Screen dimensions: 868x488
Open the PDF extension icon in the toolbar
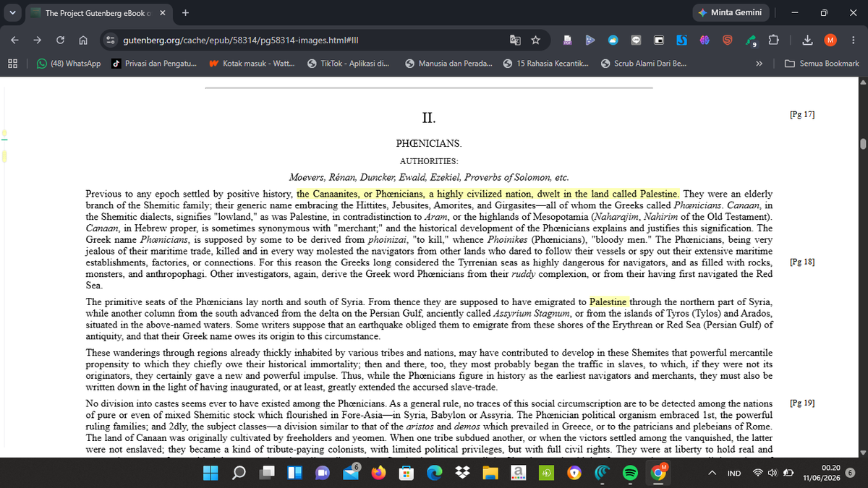coord(568,40)
